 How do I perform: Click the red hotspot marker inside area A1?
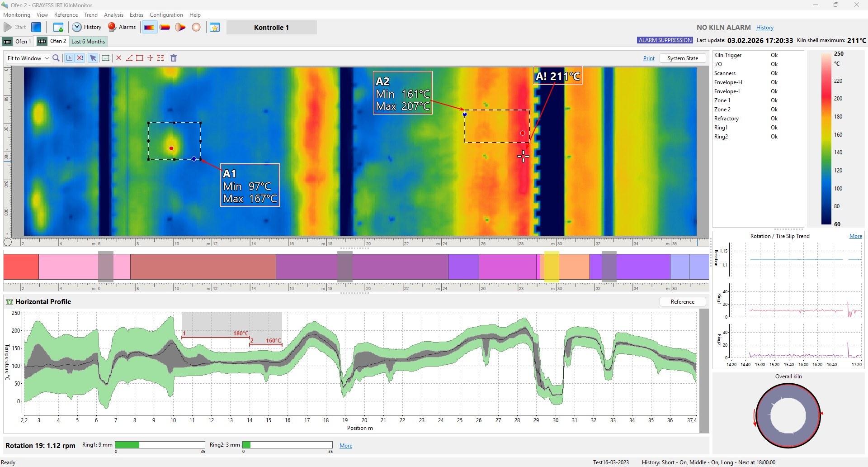[x=171, y=148]
